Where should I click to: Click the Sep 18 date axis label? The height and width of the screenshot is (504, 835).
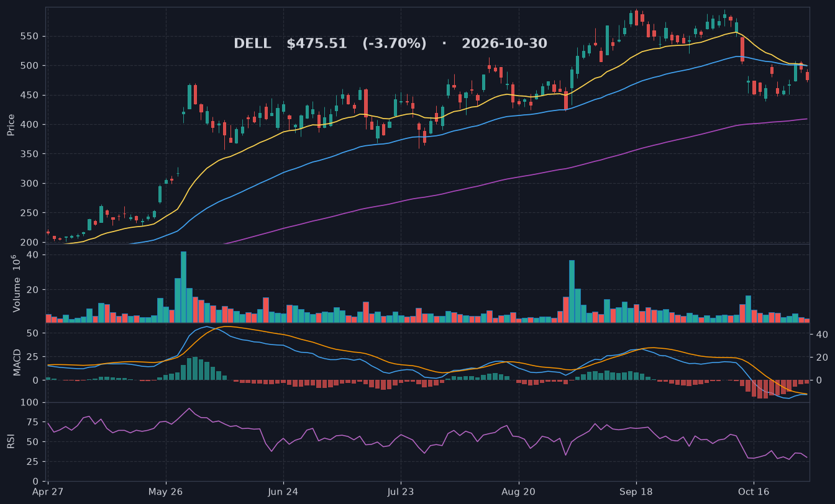pos(636,492)
